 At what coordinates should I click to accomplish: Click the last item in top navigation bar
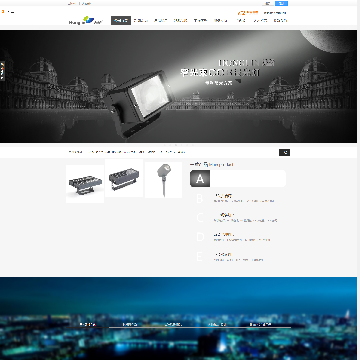pyautogui.click(x=280, y=20)
